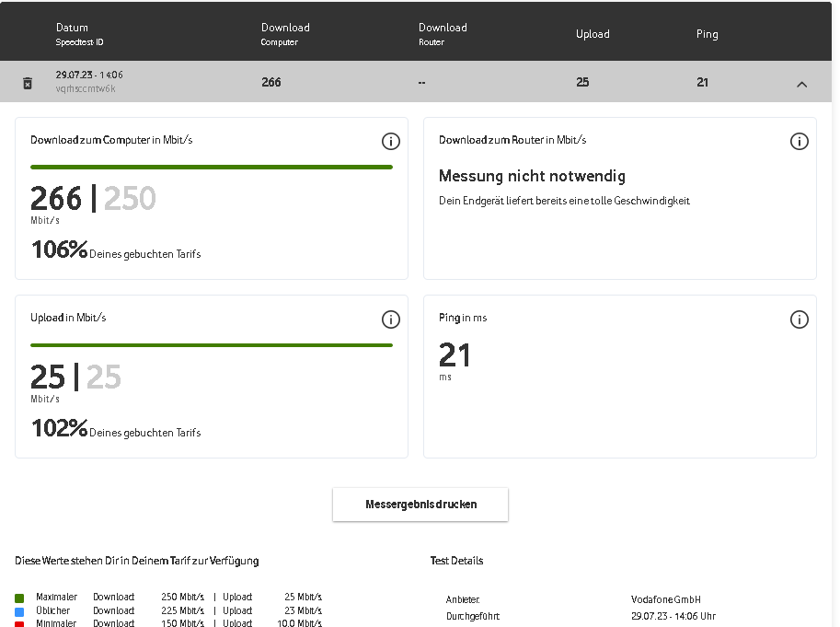Click the Ping column header
This screenshot has width=840, height=627.
[707, 34]
